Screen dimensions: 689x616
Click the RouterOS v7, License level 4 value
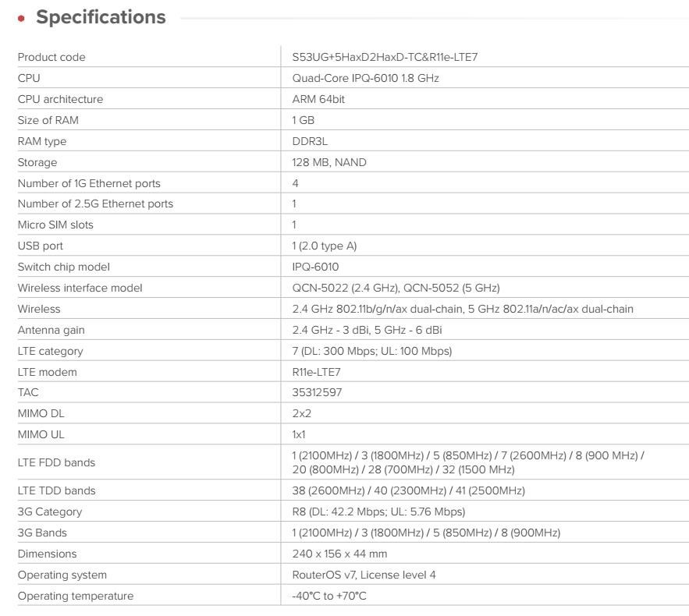[x=364, y=575]
